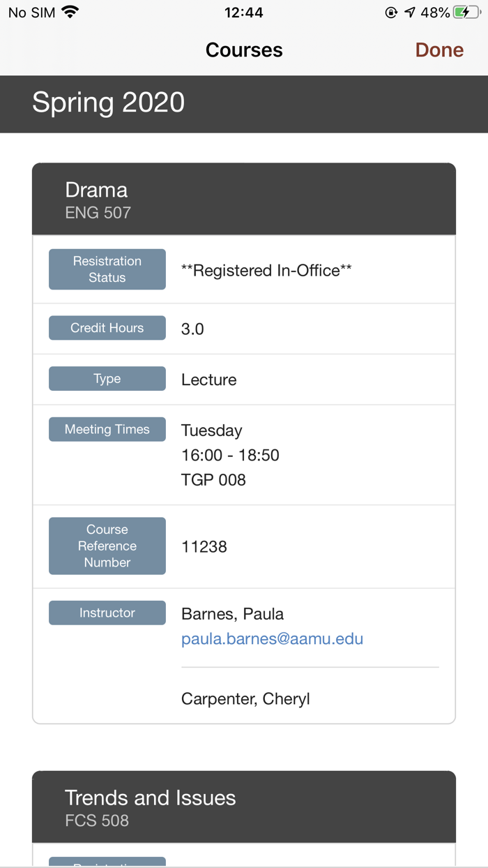Screen dimensions: 488x868
Task: Tap the Course Reference Number label
Action: (x=107, y=546)
